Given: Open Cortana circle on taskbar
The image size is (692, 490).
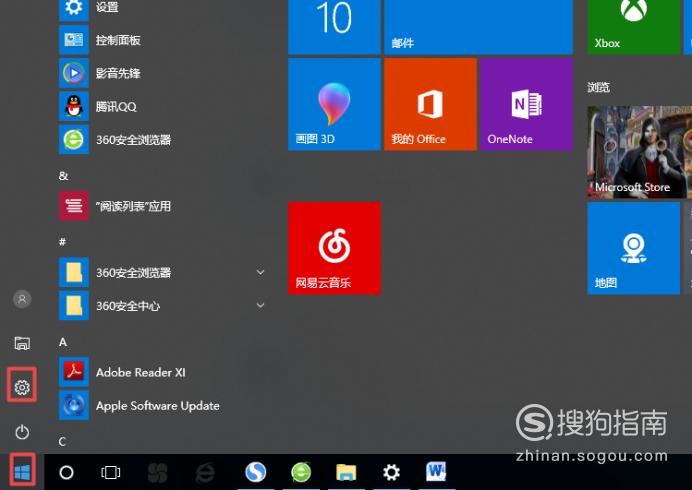Looking at the screenshot, I should coord(66,472).
